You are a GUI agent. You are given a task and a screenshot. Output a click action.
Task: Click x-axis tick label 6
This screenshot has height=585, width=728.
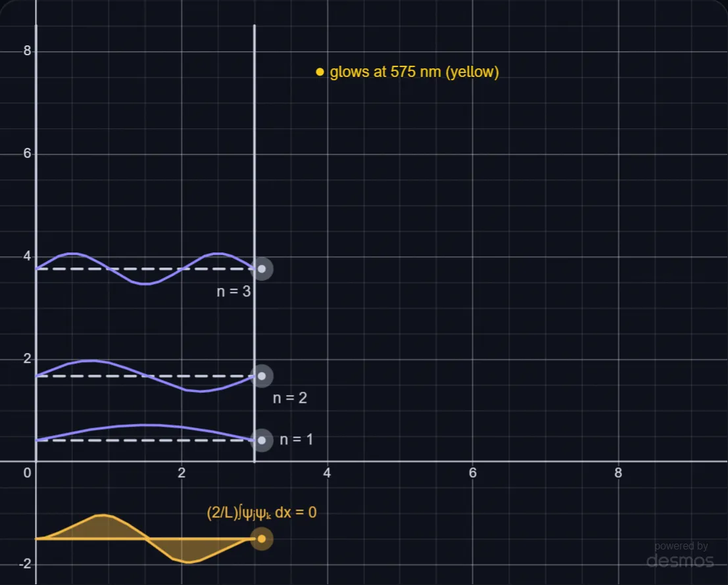(x=473, y=473)
